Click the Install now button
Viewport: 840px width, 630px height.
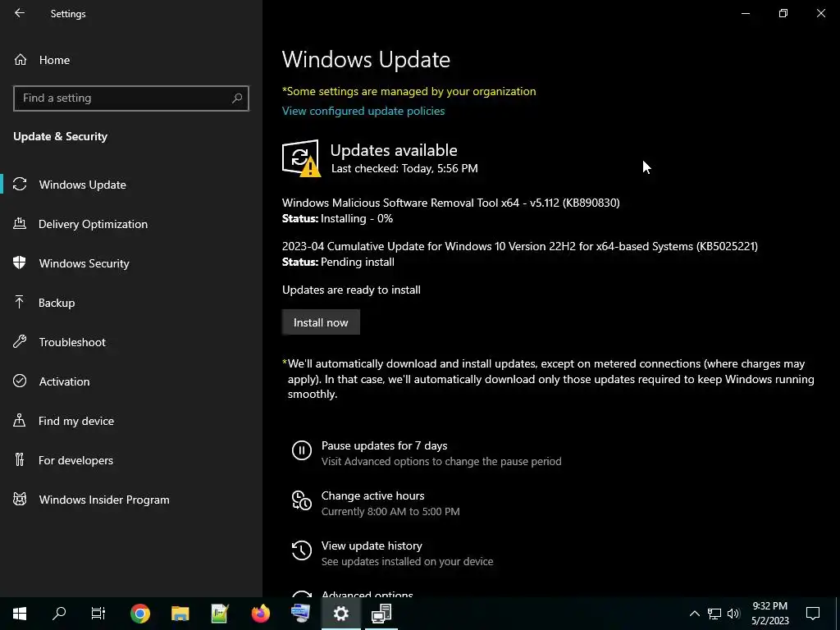tap(321, 322)
